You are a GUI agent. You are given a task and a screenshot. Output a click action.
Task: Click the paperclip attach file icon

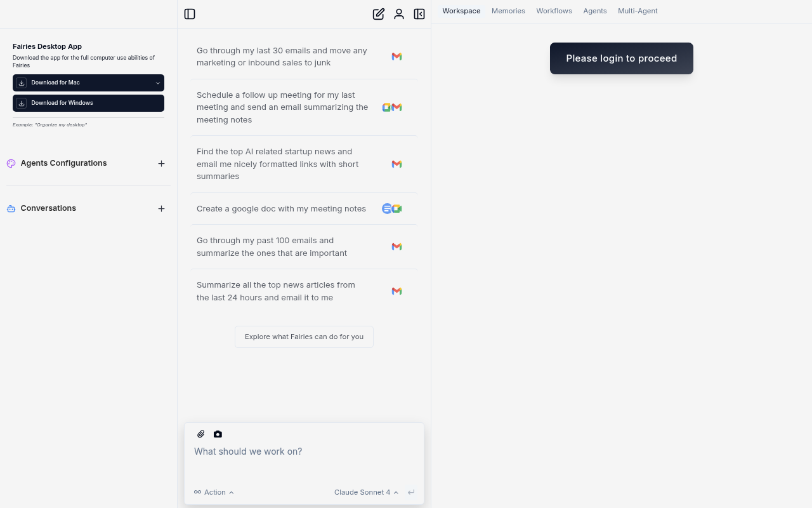201,434
